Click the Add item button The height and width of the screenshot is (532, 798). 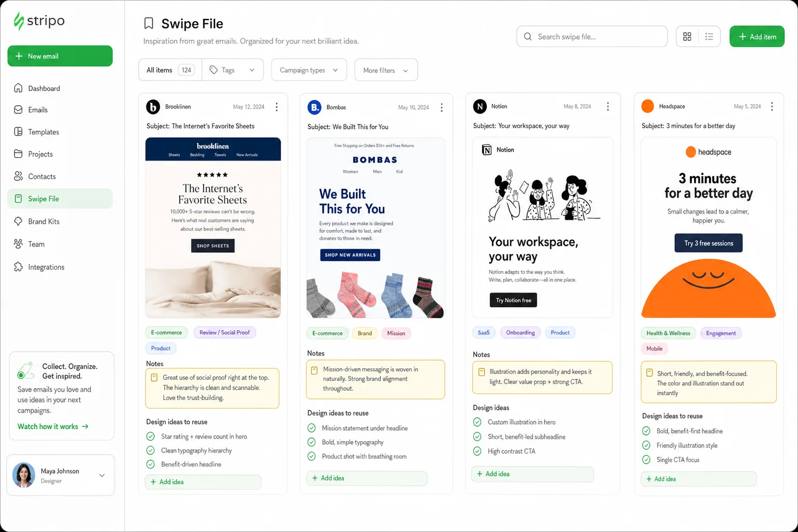click(757, 36)
